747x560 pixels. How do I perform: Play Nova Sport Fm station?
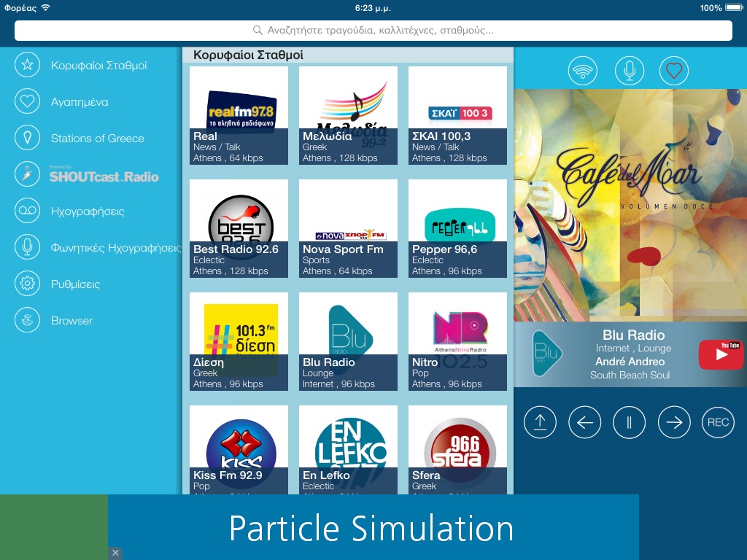348,228
